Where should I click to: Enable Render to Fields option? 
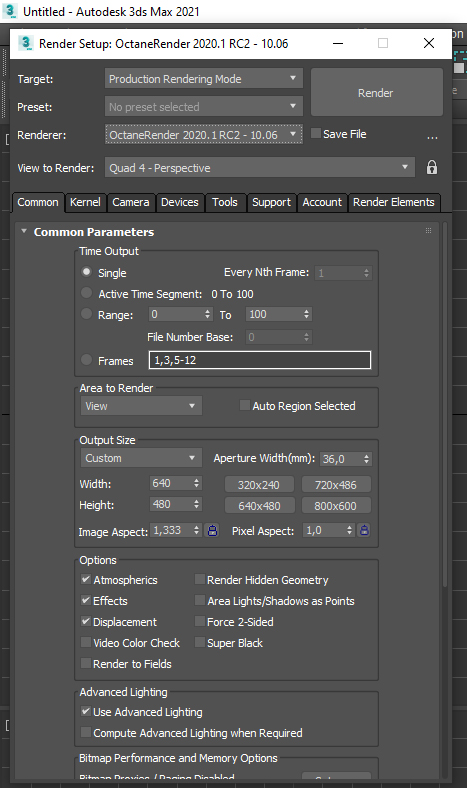coord(86,664)
